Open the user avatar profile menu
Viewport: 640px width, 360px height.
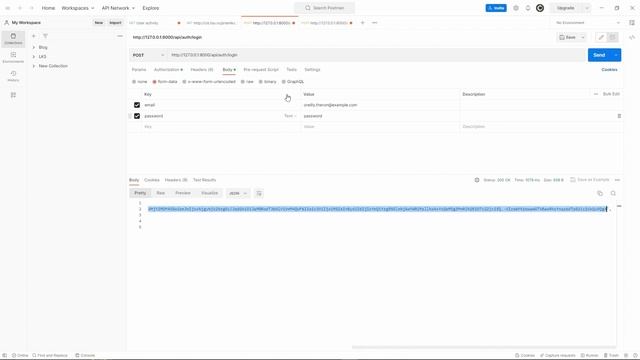coord(540,8)
